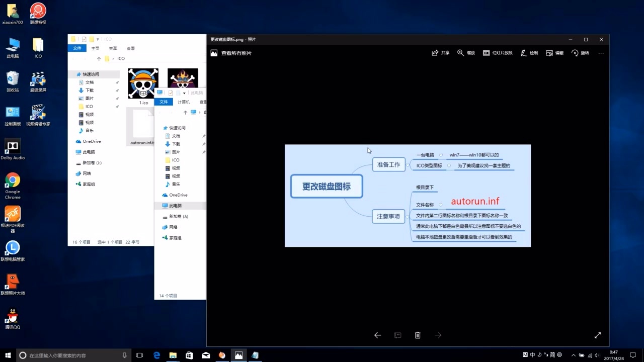Viewport: 644px width, 362px height.
Task: Select 网络 in 此电脑 window sidebar
Action: coord(170,227)
